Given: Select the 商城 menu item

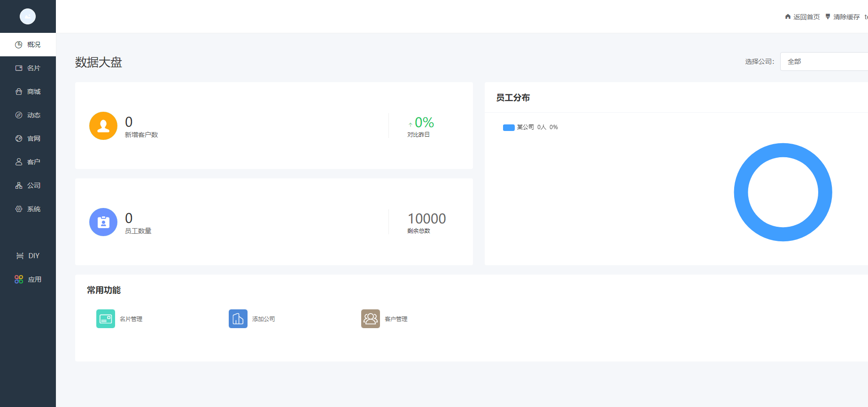Looking at the screenshot, I should [x=28, y=92].
